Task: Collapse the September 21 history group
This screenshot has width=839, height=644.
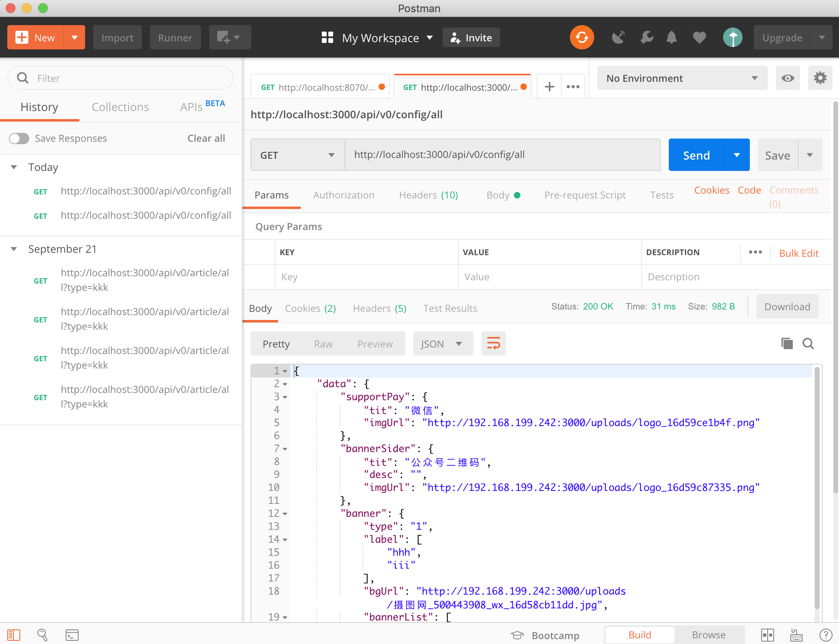Action: click(14, 249)
